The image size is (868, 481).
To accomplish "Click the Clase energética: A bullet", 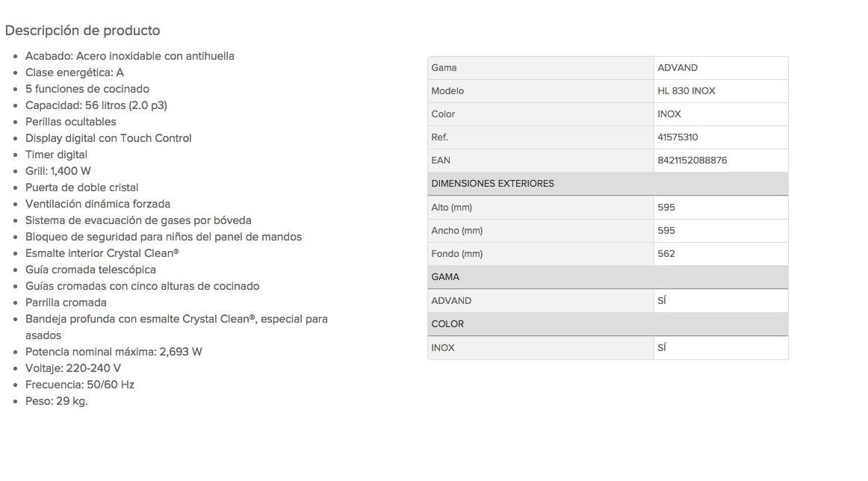I will click(75, 72).
